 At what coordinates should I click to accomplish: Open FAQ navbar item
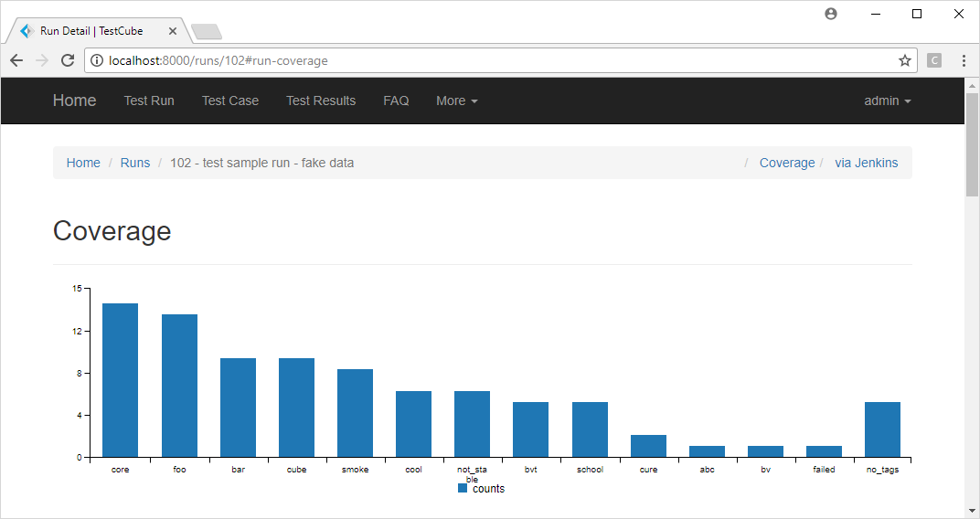[x=396, y=101]
